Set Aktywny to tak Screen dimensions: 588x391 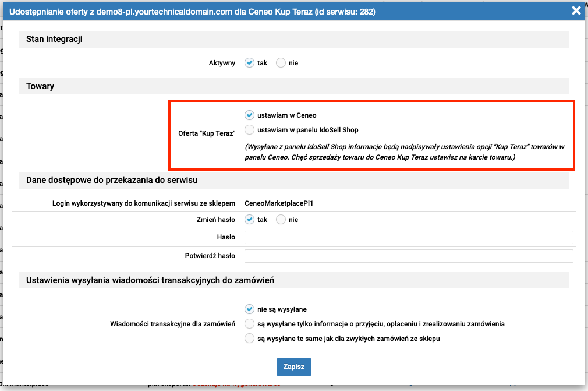249,63
